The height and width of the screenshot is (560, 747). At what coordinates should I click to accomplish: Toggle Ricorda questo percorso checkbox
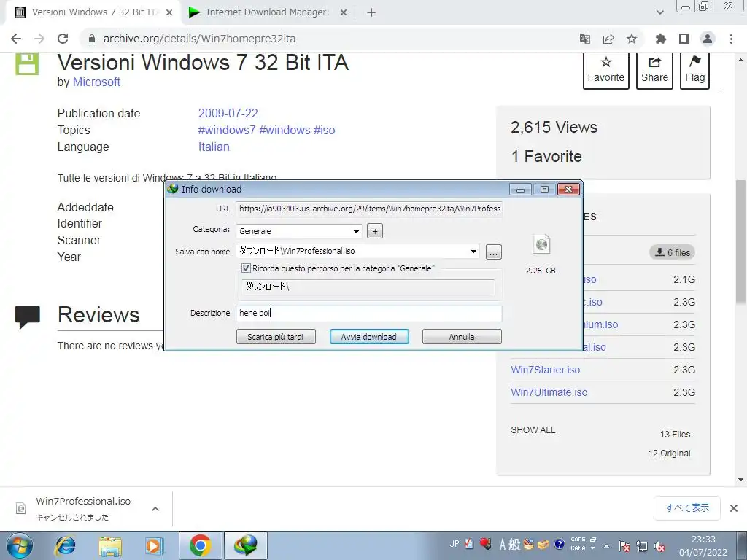246,268
